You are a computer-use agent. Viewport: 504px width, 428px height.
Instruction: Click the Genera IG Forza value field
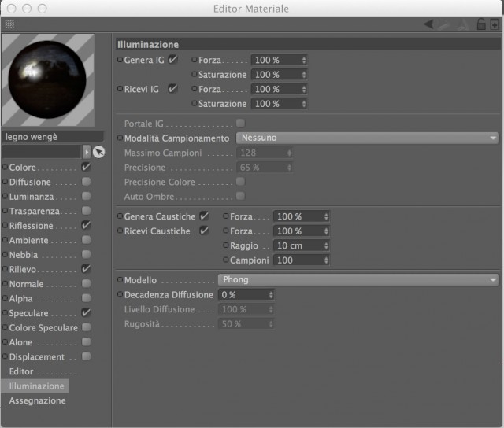pyautogui.click(x=279, y=60)
